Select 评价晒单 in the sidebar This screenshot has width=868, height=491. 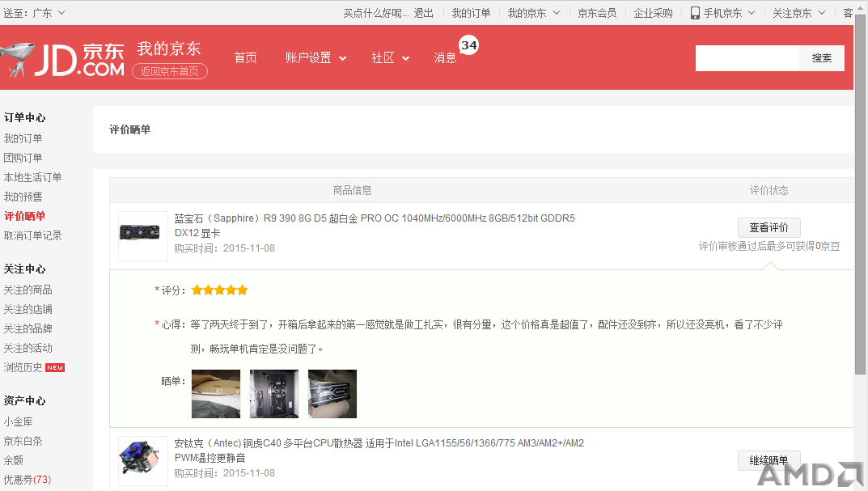coord(24,216)
